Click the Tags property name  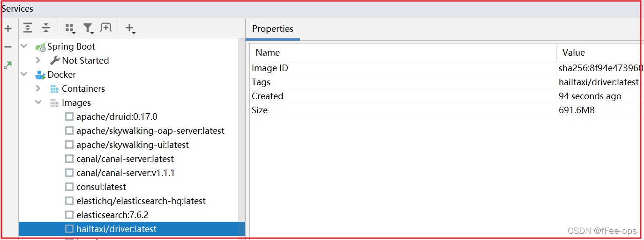pyautogui.click(x=261, y=82)
